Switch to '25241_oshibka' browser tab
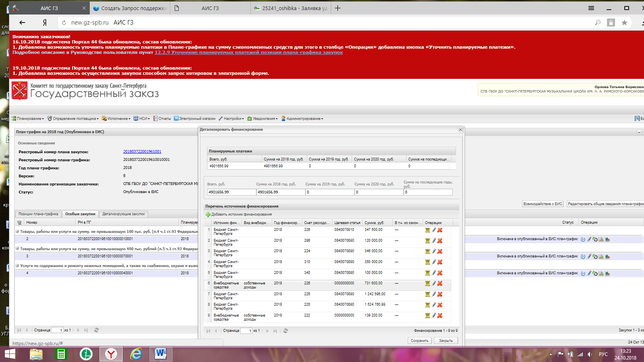Screen dimensions: 644x362 pos(291,8)
